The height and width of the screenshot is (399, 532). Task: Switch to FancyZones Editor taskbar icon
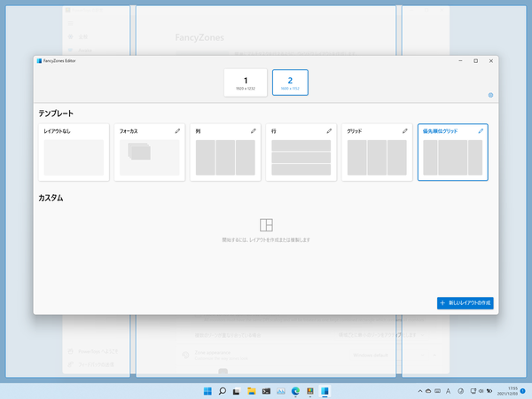pyautogui.click(x=325, y=391)
